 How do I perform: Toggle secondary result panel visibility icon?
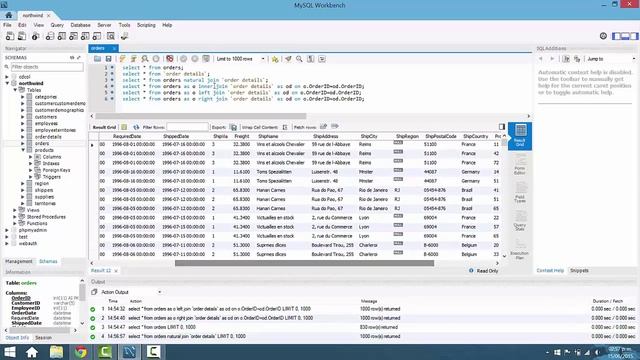502,127
